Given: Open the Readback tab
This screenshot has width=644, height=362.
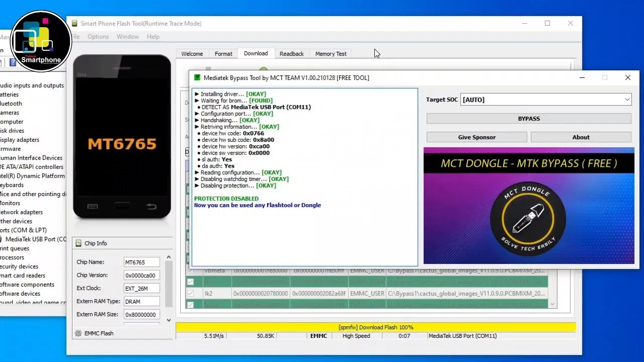Looking at the screenshot, I should pos(292,54).
